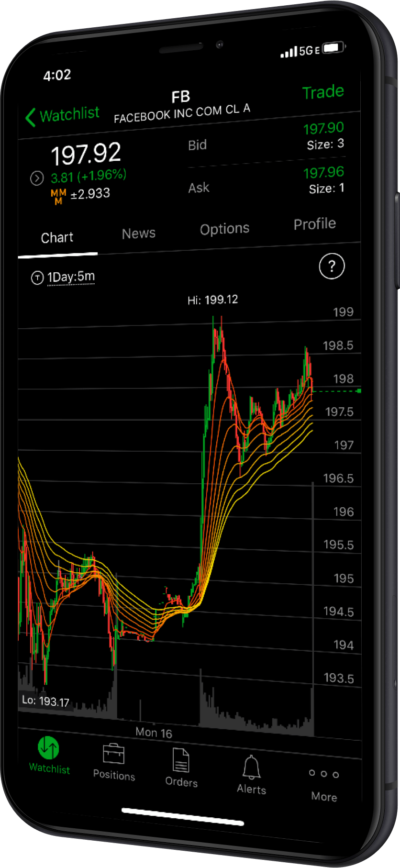The height and width of the screenshot is (868, 400).
Task: Tap the battery status icon
Action: pyautogui.click(x=333, y=48)
